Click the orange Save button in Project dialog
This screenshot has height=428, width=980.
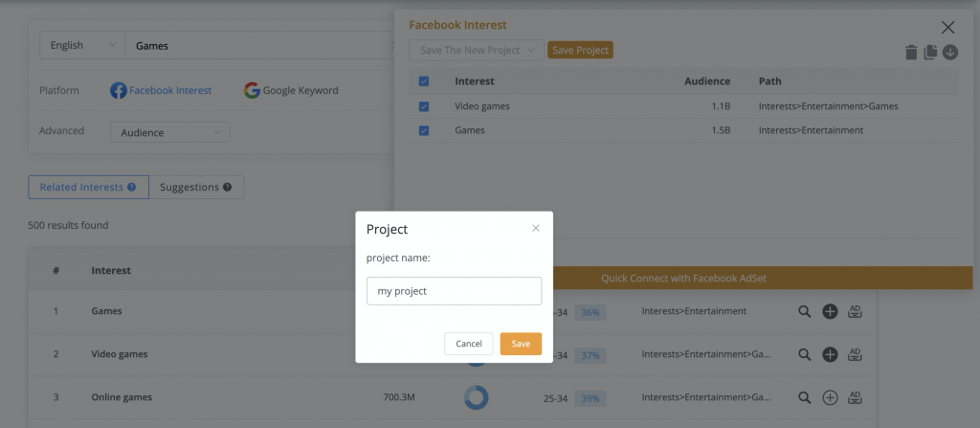click(x=521, y=344)
